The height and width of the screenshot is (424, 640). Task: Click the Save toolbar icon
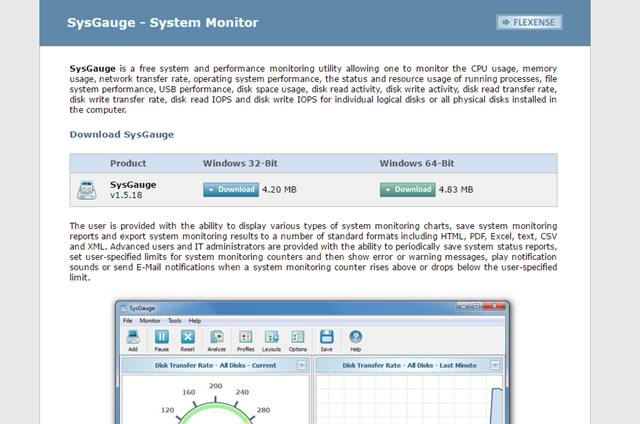coord(327,341)
